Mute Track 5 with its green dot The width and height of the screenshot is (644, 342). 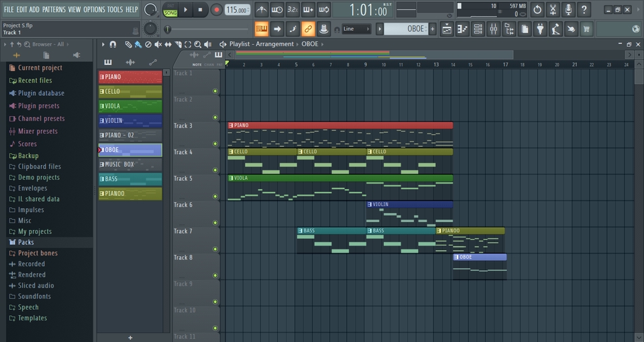(215, 196)
